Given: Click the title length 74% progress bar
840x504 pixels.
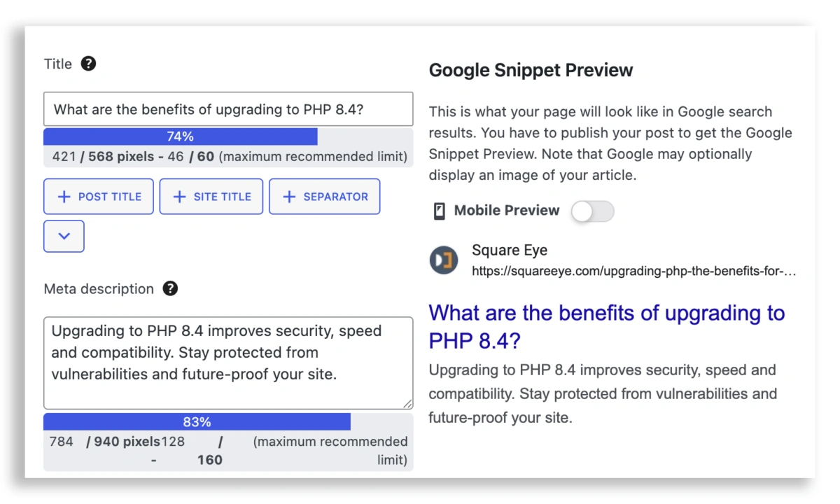Looking at the screenshot, I should click(x=181, y=136).
